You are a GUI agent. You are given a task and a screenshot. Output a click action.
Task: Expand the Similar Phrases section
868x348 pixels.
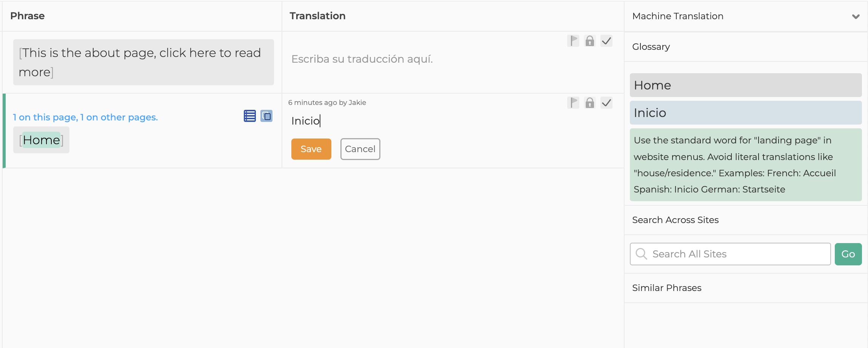[666, 287]
